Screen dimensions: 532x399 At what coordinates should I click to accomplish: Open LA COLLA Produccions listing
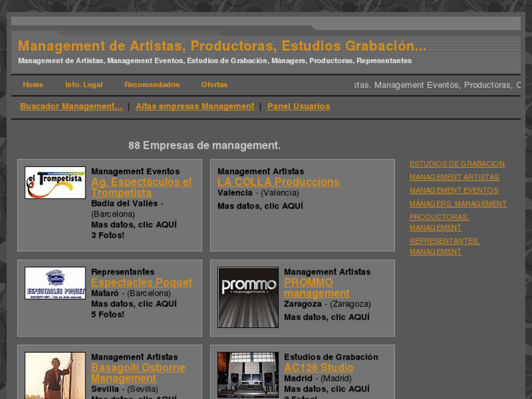(279, 182)
